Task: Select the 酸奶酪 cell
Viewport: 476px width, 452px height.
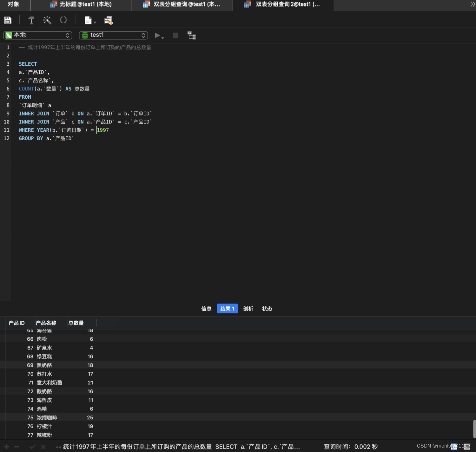Action: pos(44,391)
